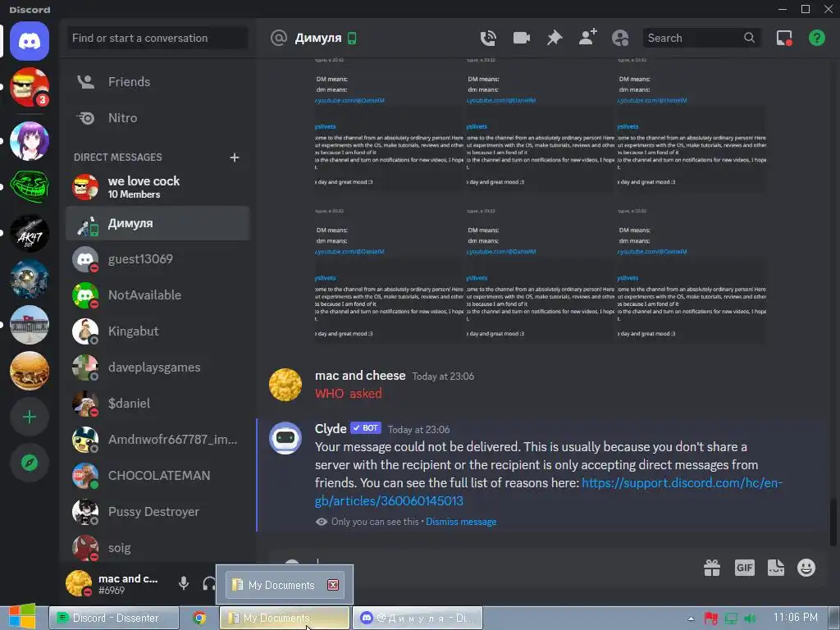
Task: Click Dismiss message link
Action: point(461,522)
